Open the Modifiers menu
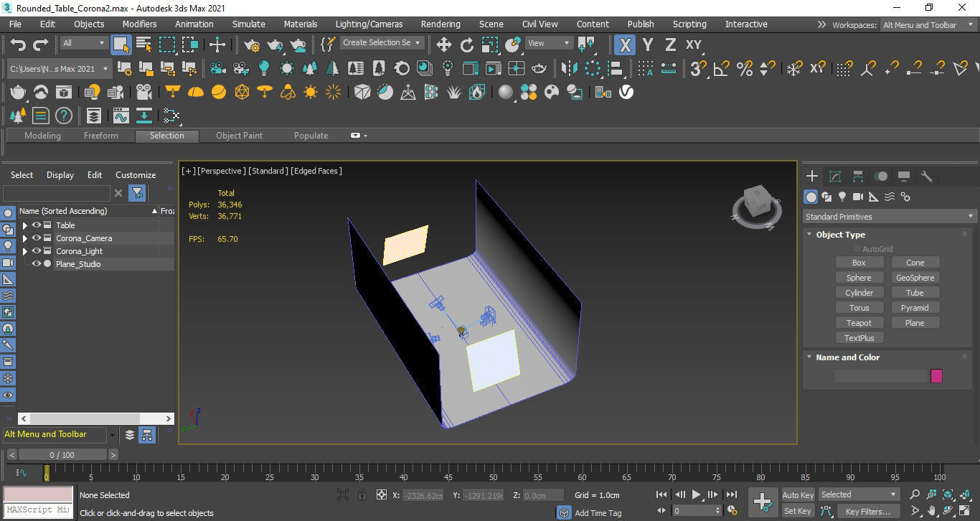This screenshot has width=980, height=521. click(139, 24)
